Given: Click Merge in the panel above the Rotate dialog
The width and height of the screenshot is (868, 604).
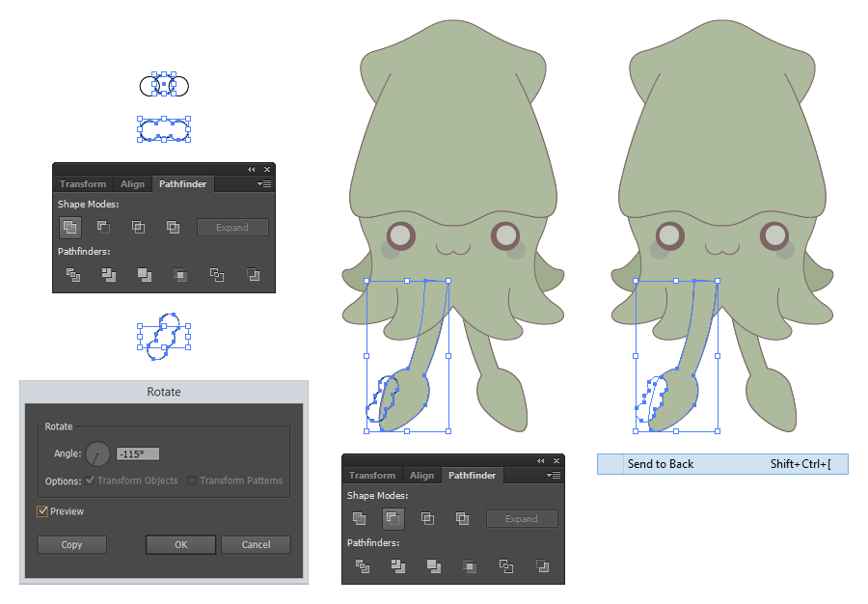Looking at the screenshot, I should tap(145, 275).
